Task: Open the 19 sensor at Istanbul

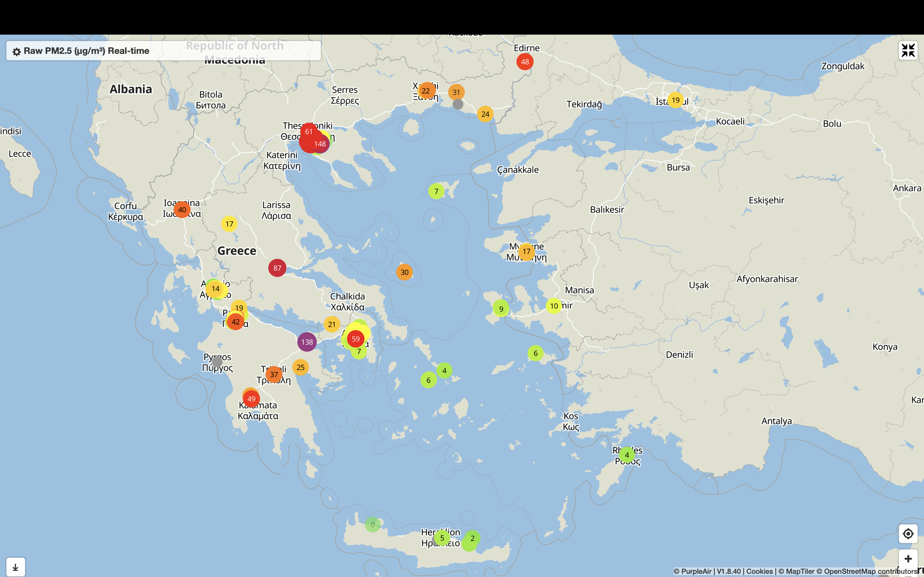Action: [675, 100]
